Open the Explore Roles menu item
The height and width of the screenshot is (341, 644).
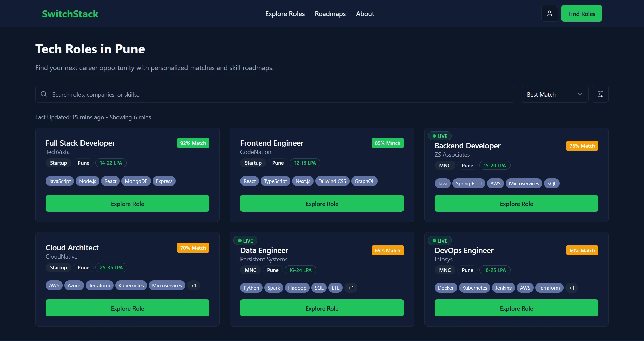[x=285, y=14]
